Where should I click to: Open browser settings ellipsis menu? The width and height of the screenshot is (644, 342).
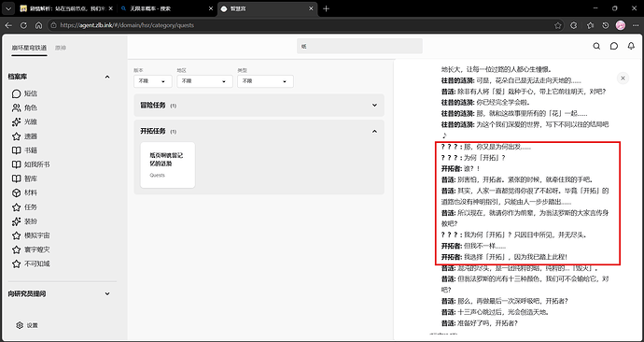click(x=636, y=25)
